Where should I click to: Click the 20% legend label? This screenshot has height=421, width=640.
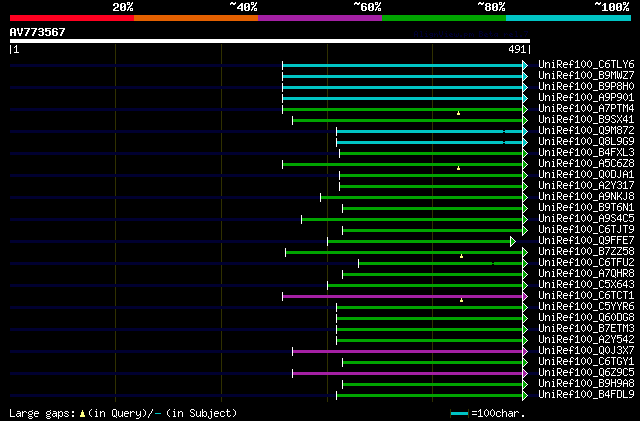click(x=123, y=7)
